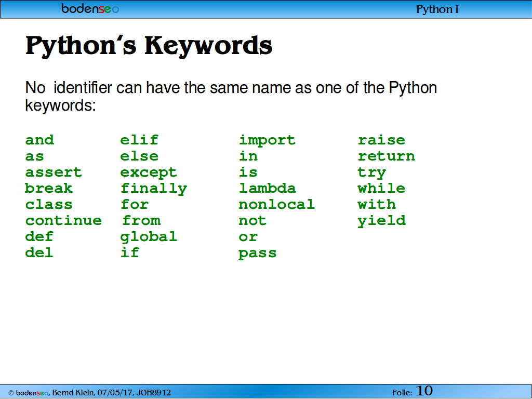Click the keyword 'class'
The image size is (532, 399).
49,205
